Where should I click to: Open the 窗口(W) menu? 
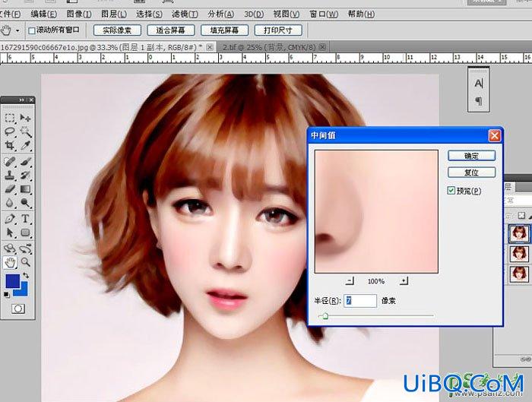click(x=323, y=14)
